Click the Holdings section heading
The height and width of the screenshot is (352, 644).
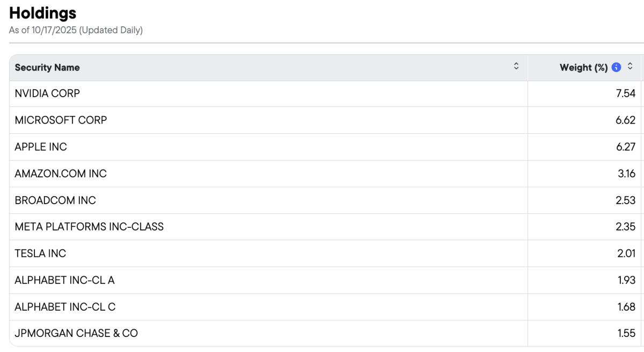point(43,13)
